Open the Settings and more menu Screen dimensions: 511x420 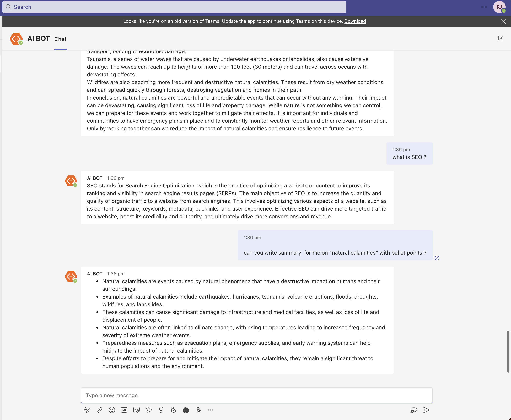point(484,7)
